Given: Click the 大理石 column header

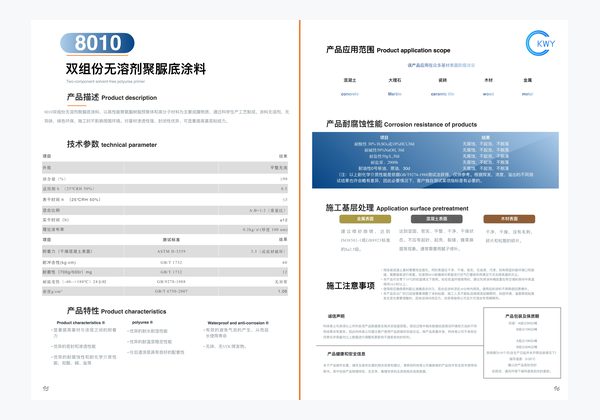Looking at the screenshot, I should click(395, 80).
